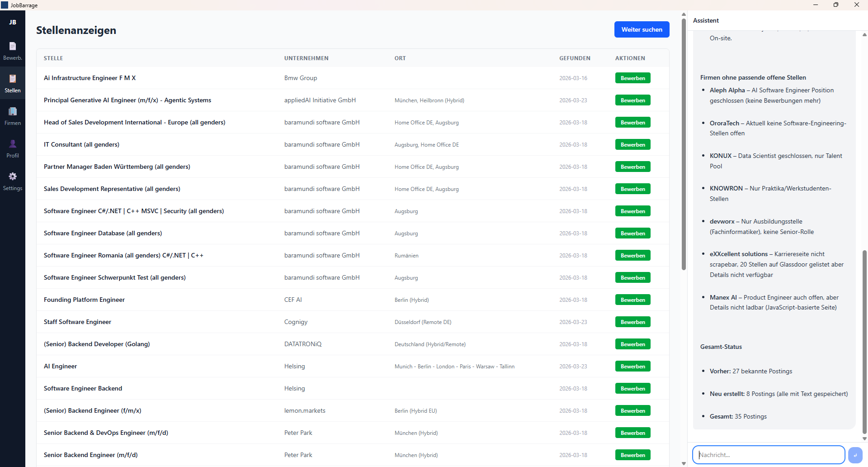Click 'Founding Platform Engineer' job title
This screenshot has height=467, width=868.
pos(84,300)
